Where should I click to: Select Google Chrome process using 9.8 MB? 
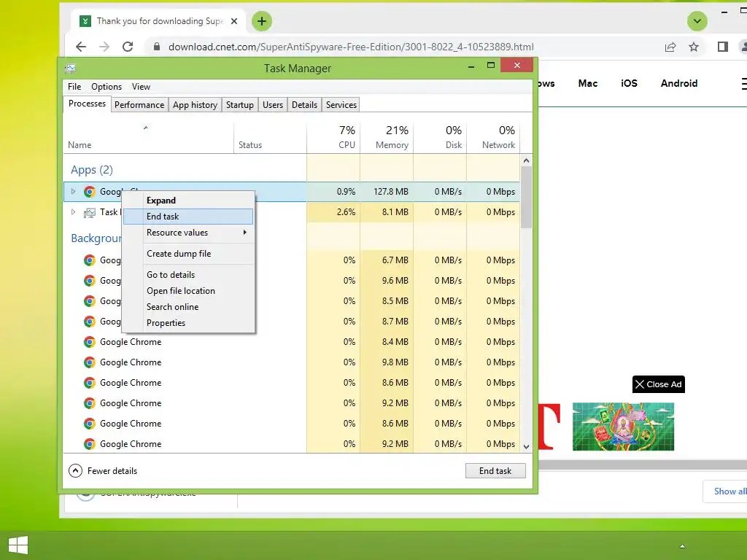coord(291,362)
